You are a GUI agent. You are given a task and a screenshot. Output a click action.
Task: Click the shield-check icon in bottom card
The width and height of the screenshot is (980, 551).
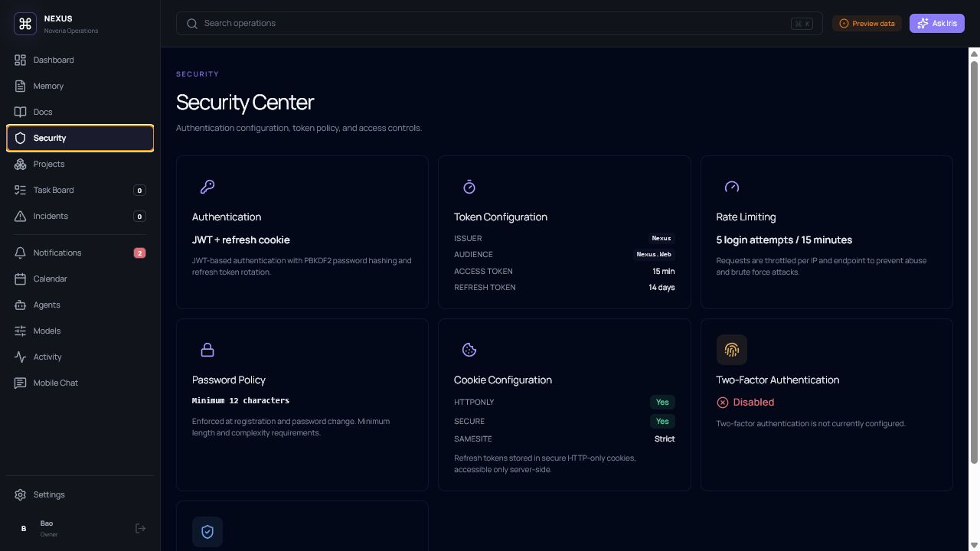(x=207, y=532)
